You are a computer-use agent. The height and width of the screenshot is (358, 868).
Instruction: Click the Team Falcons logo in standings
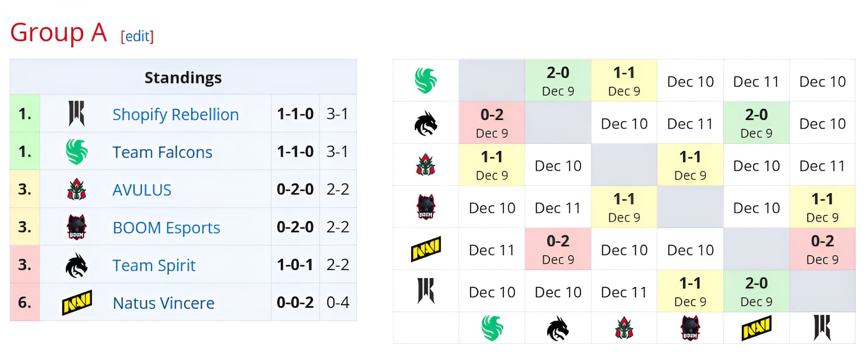point(78,152)
